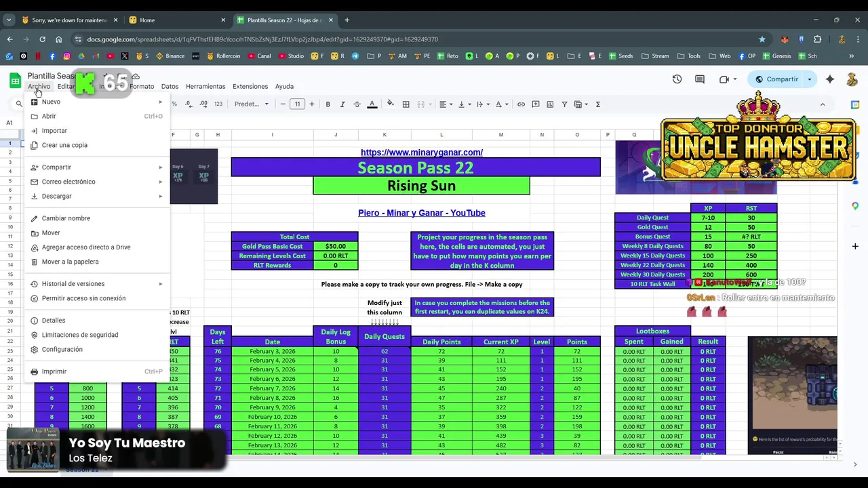Screen dimensions: 868x488
Task: Open the font family dropdown
Action: [251, 104]
